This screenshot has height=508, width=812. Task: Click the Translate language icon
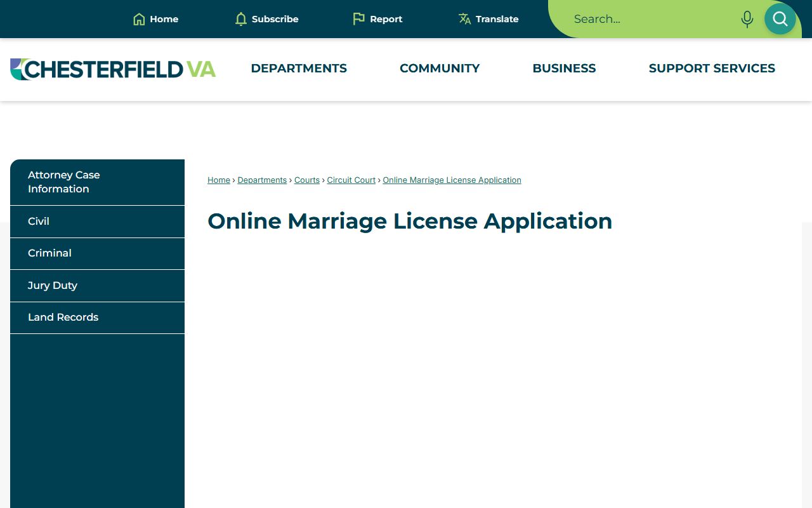(464, 19)
